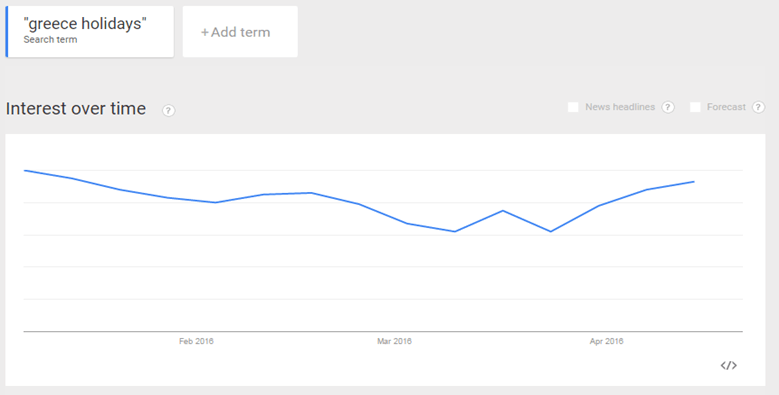This screenshot has height=395, width=779.
Task: Enable the News headlines checkbox
Action: coord(573,107)
